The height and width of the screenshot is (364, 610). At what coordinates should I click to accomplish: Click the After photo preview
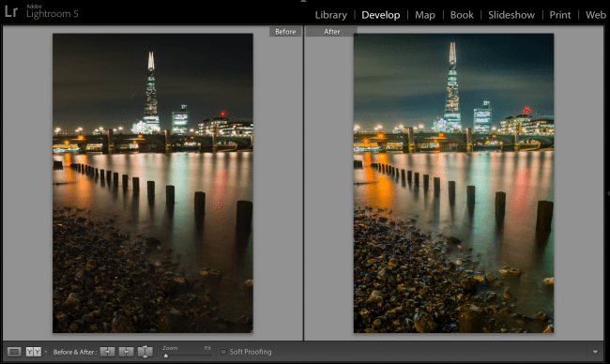click(453, 183)
